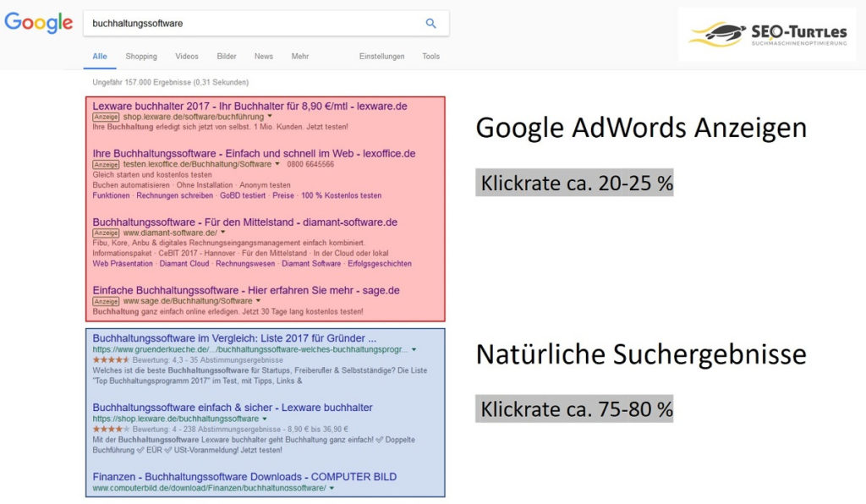The width and height of the screenshot is (866, 504).
Task: Click the Anzeige badge of the lexware.de ad
Action: (106, 117)
